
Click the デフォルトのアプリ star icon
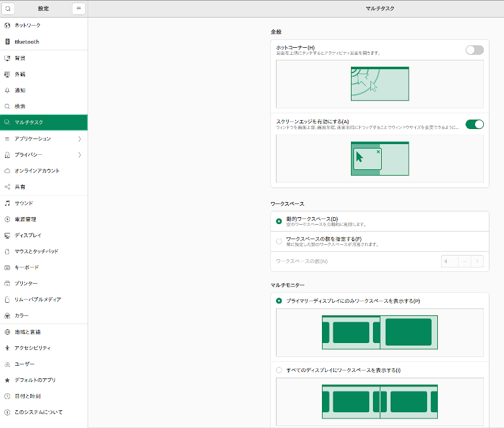8,380
